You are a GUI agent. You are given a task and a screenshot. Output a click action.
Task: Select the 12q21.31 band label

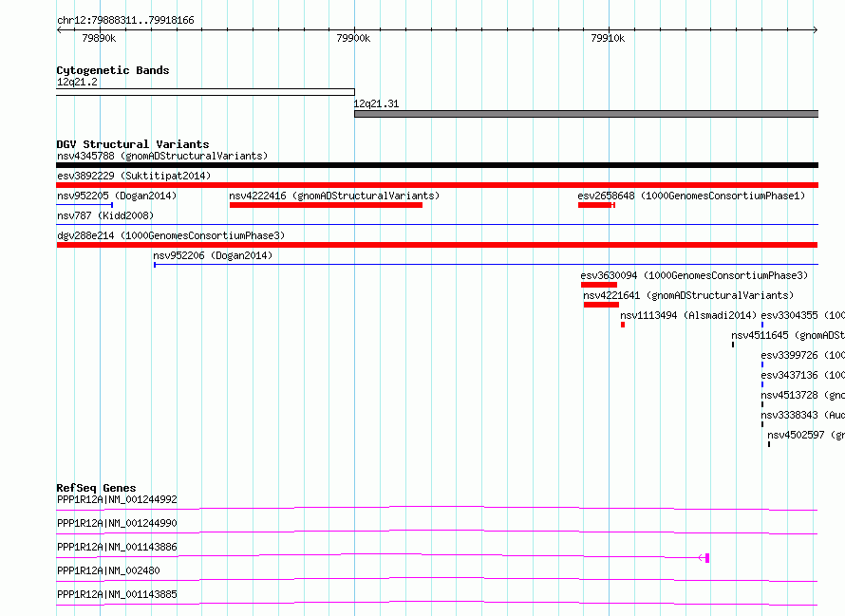(x=376, y=103)
